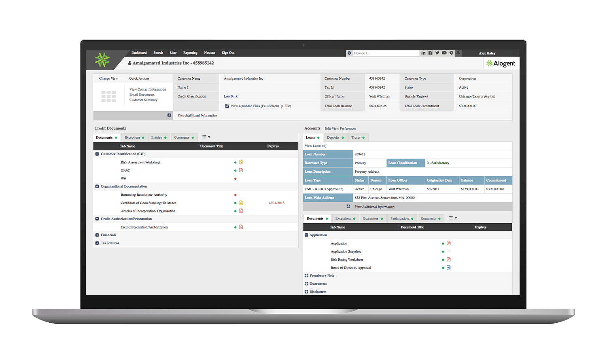The image size is (607, 364).
Task: Open the Reporting menu
Action: pyautogui.click(x=190, y=53)
